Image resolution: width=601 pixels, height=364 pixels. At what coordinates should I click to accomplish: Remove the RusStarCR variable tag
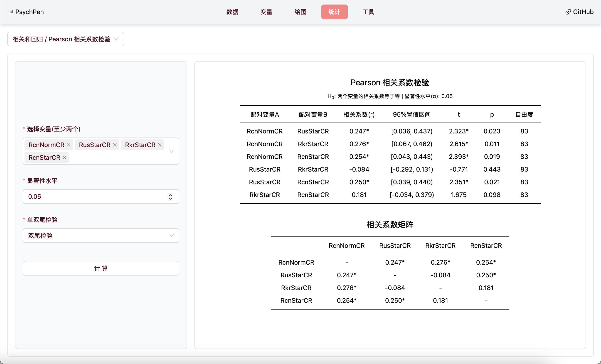click(x=115, y=145)
